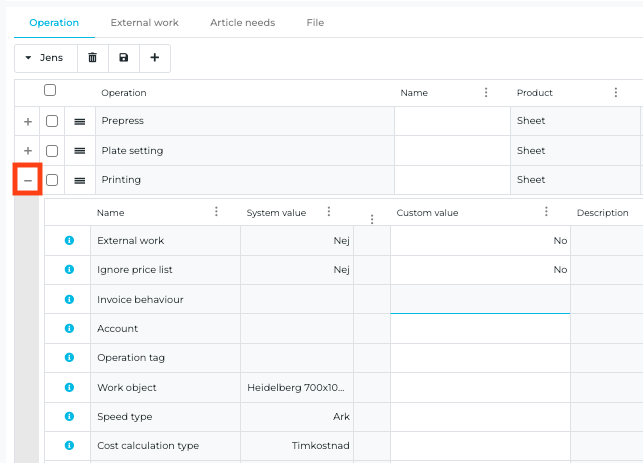Open System value column menu icon
The image size is (643, 463).
pyautogui.click(x=328, y=212)
